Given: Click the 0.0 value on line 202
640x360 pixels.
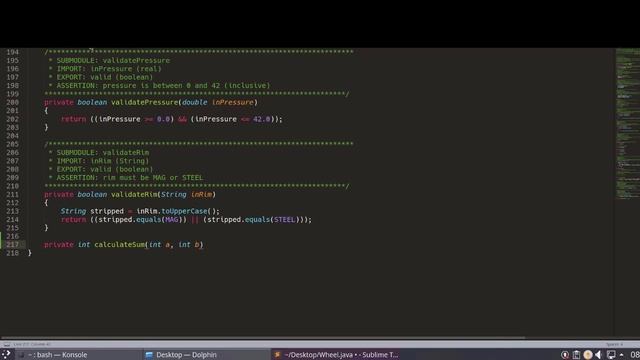Looking at the screenshot, I should (163, 119).
